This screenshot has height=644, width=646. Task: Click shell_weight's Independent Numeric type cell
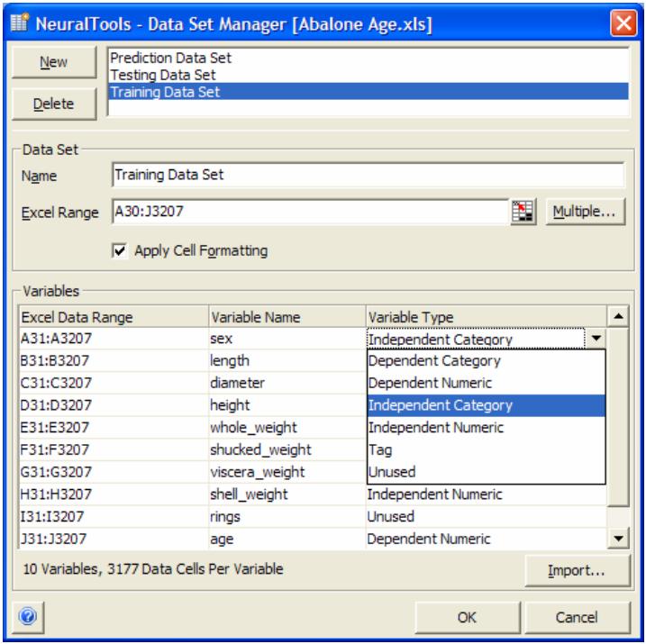tap(487, 494)
